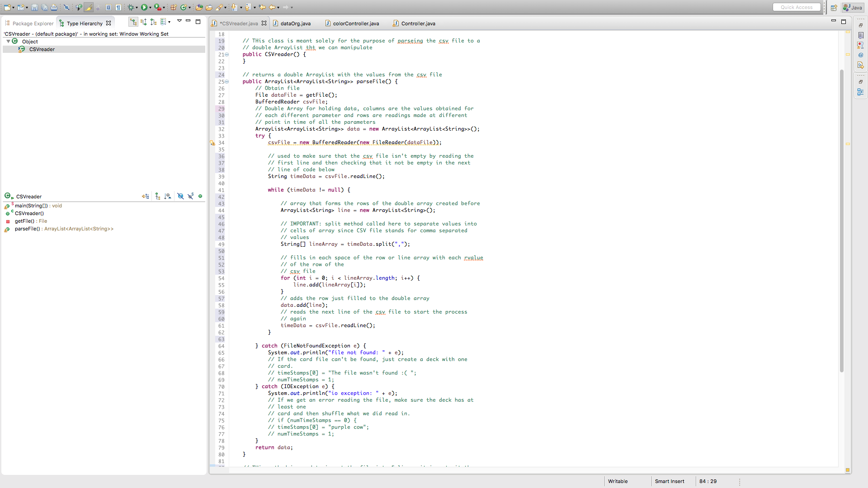Select main(String[]) method in members list
The width and height of the screenshot is (868, 488).
point(38,206)
